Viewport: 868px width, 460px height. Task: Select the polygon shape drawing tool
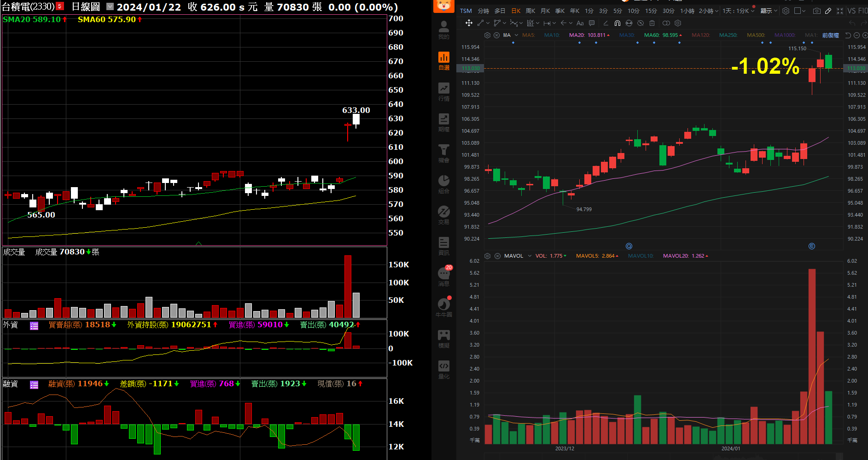click(497, 23)
